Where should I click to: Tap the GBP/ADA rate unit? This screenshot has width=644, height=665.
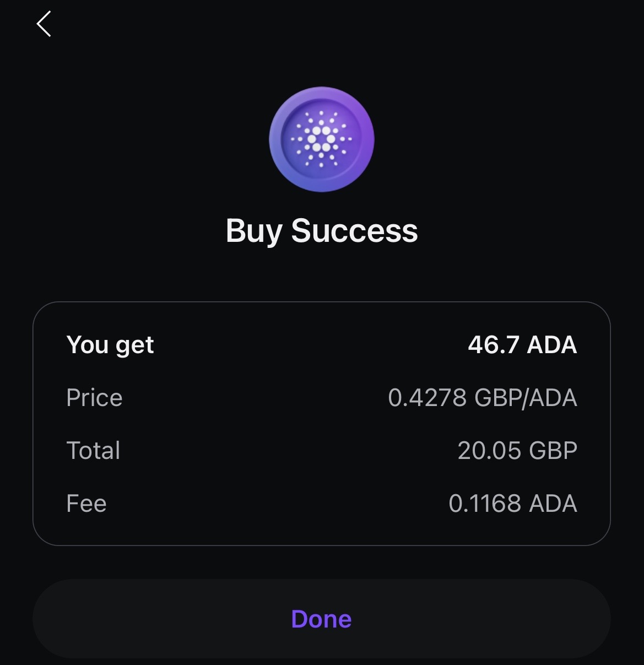coord(526,398)
